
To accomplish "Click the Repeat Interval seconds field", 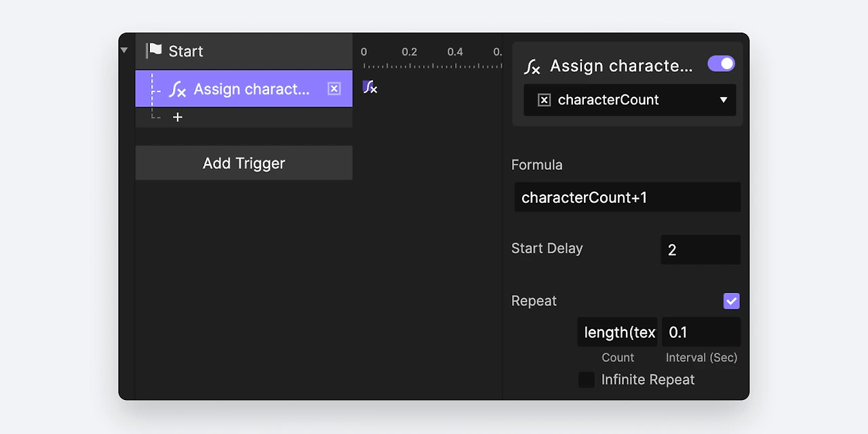I will click(x=701, y=332).
